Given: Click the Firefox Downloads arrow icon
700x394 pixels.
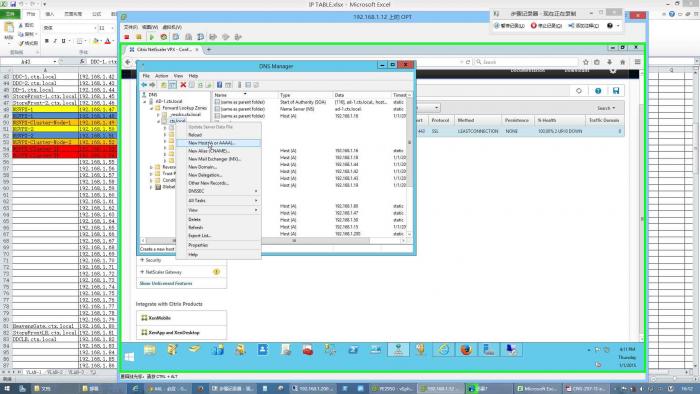Looking at the screenshot, I should point(609,62).
